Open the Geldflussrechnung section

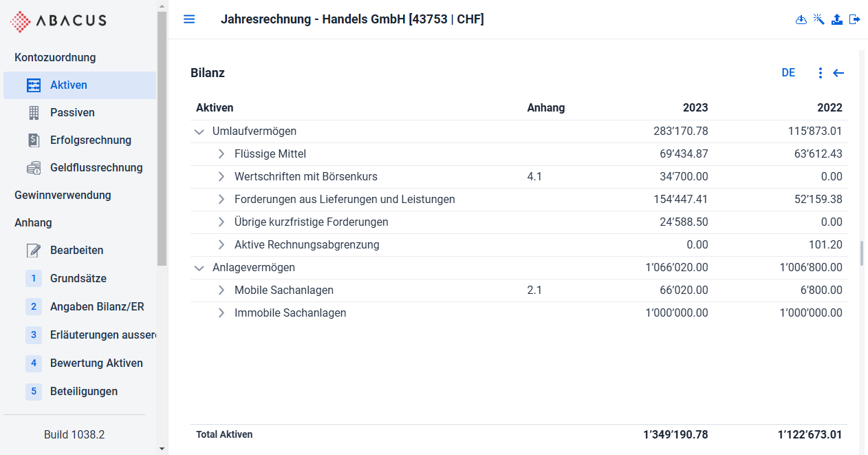pyautogui.click(x=80, y=167)
